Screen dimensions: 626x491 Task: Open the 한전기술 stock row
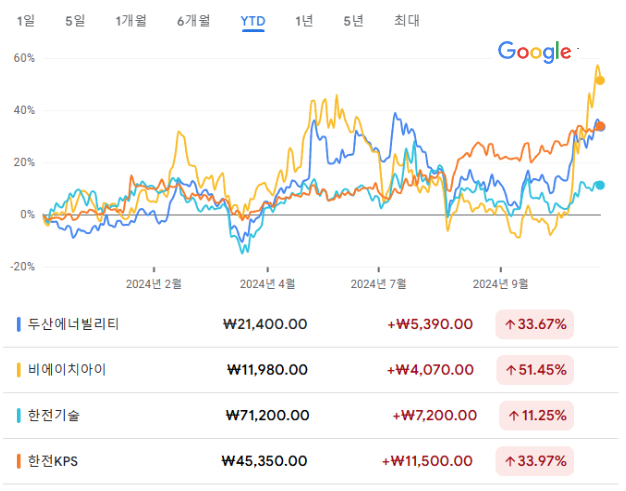(311, 416)
